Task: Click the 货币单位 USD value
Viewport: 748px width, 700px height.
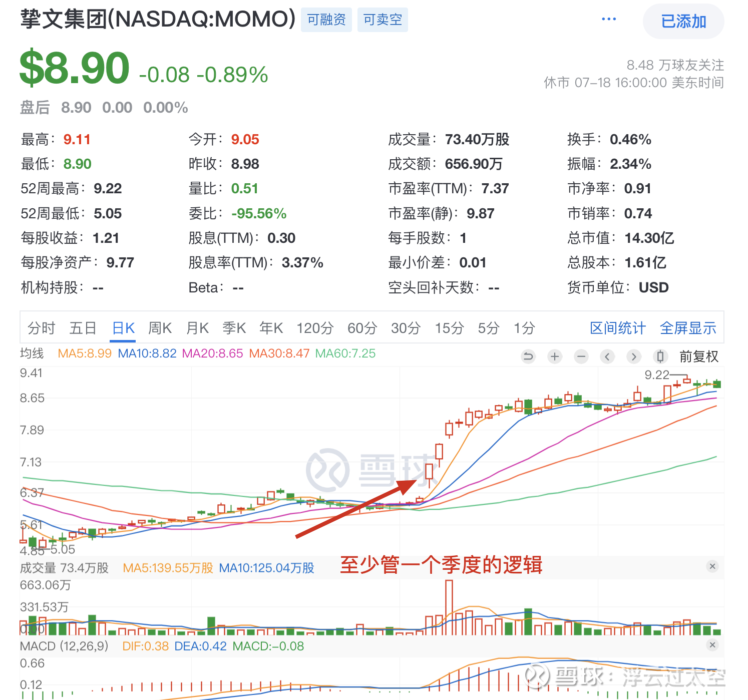Action: [653, 287]
